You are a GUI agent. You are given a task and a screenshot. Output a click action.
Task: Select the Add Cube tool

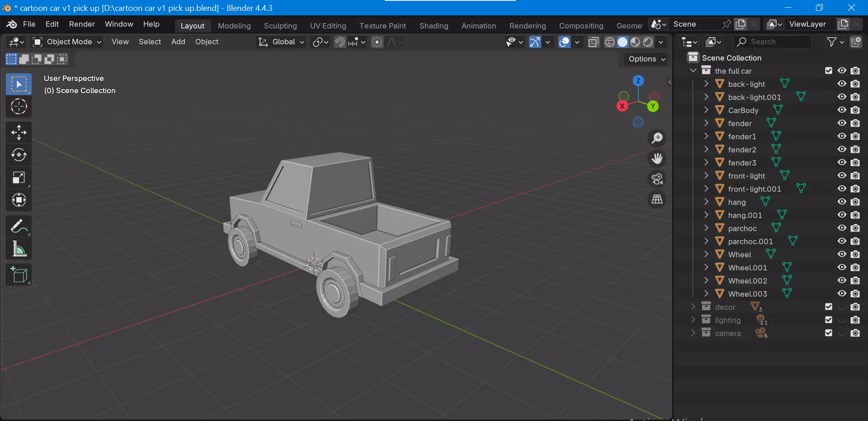click(19, 274)
